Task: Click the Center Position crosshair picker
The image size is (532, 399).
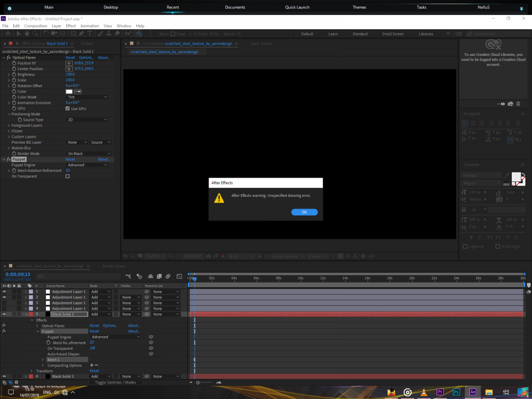Action: (69, 69)
